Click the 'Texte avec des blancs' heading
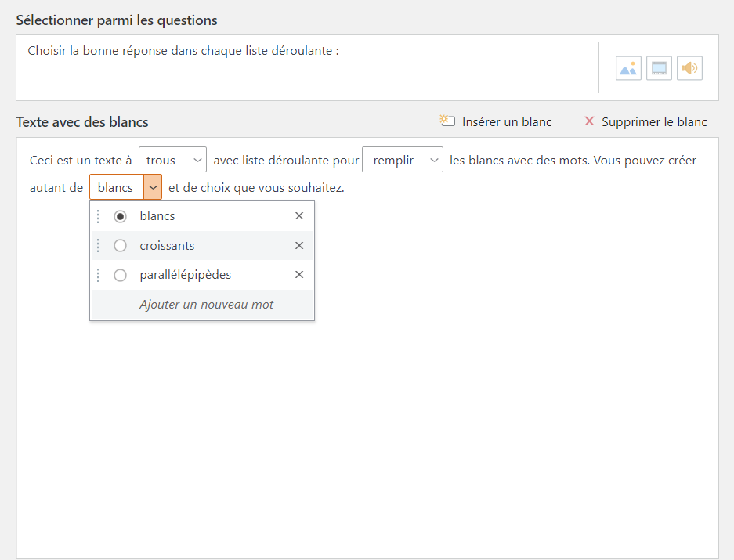The width and height of the screenshot is (734, 560). (82, 122)
